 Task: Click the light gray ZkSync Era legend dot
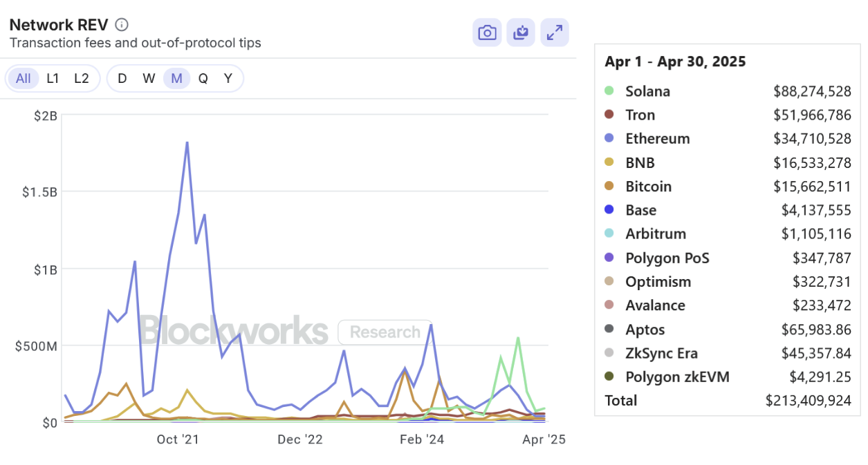609,353
